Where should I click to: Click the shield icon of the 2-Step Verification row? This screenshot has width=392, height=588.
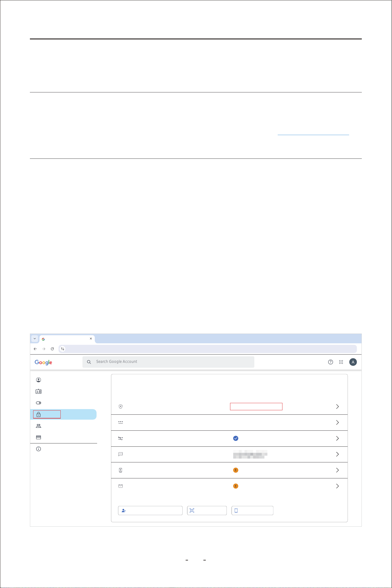click(x=121, y=406)
